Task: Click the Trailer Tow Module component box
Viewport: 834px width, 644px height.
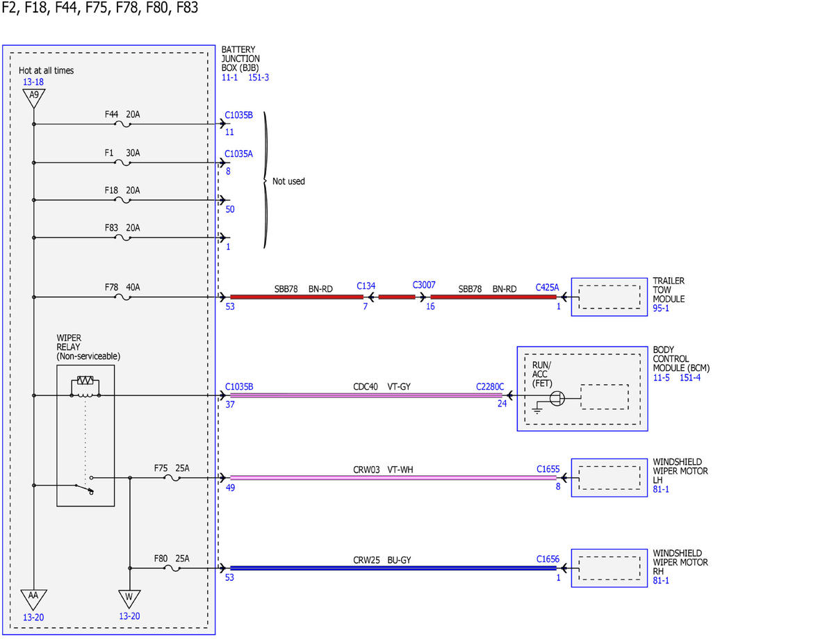Action: click(x=609, y=297)
